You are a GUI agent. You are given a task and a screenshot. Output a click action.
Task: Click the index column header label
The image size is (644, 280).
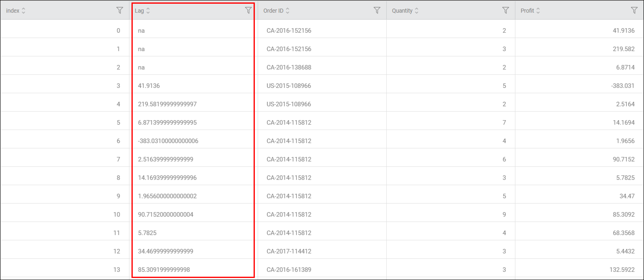tap(12, 10)
